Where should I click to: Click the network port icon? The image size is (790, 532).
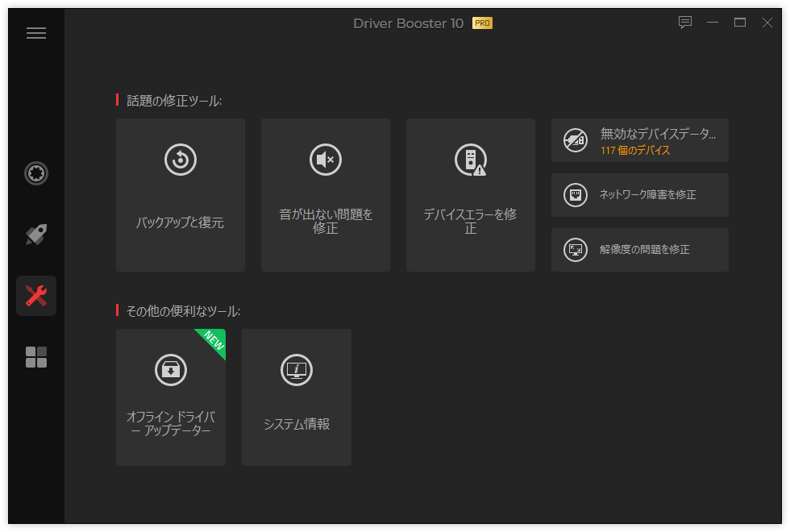(x=576, y=195)
